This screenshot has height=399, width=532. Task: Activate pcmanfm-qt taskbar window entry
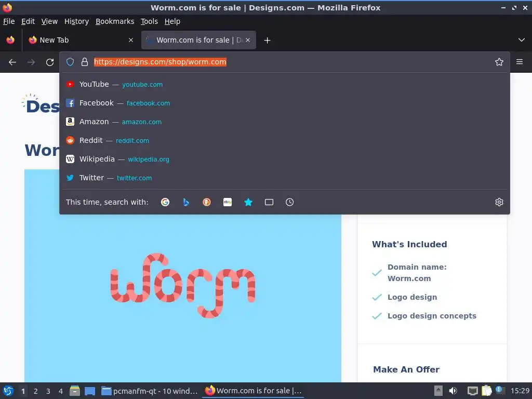pos(149,391)
